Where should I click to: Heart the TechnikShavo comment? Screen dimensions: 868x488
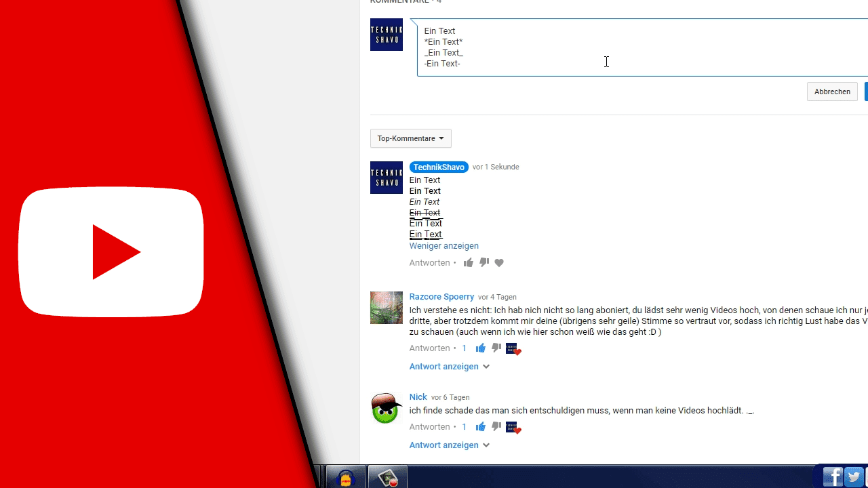(499, 263)
